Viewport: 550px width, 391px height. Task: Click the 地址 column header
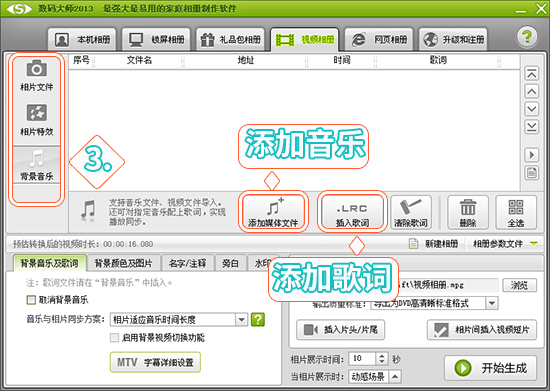(x=246, y=60)
